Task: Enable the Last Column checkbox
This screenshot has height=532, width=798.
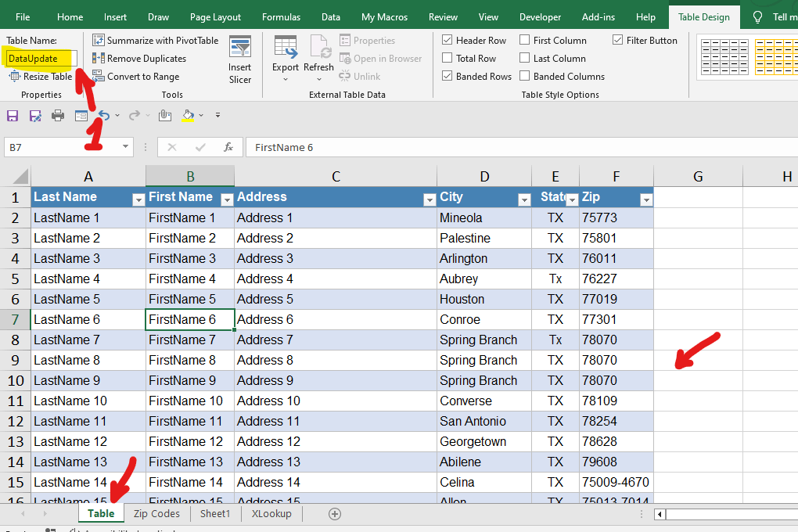Action: [x=525, y=58]
